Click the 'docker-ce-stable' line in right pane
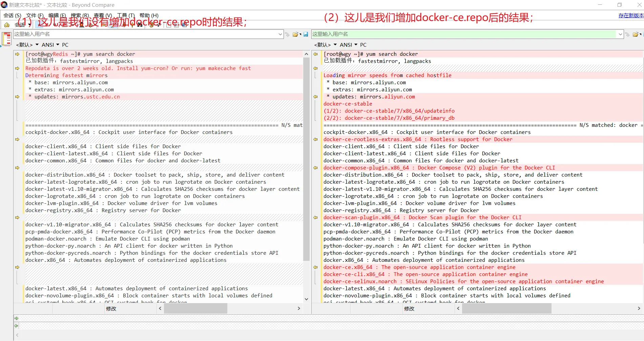 point(348,104)
